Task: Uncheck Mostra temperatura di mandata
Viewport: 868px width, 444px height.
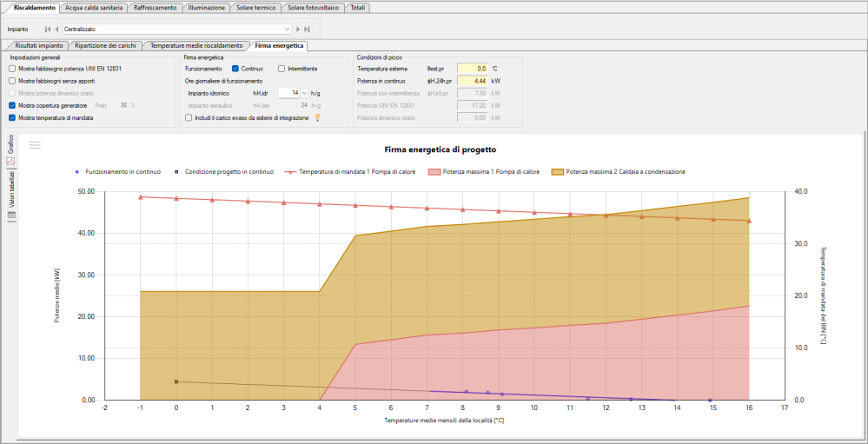Action: click(x=12, y=117)
